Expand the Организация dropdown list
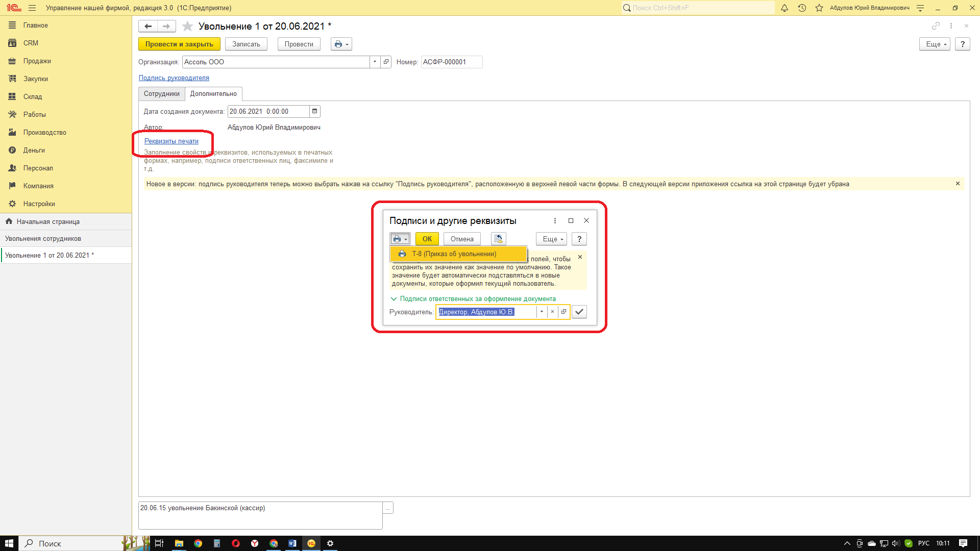980x551 pixels. coord(375,62)
